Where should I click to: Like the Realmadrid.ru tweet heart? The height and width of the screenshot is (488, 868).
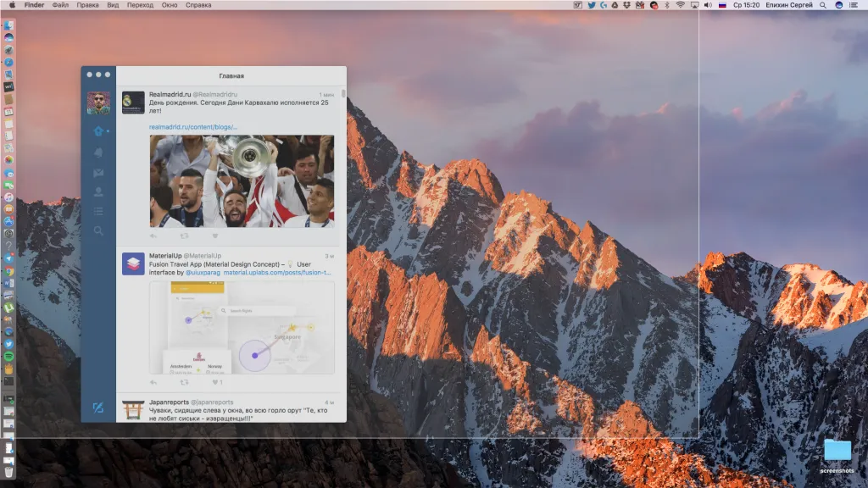tap(215, 236)
